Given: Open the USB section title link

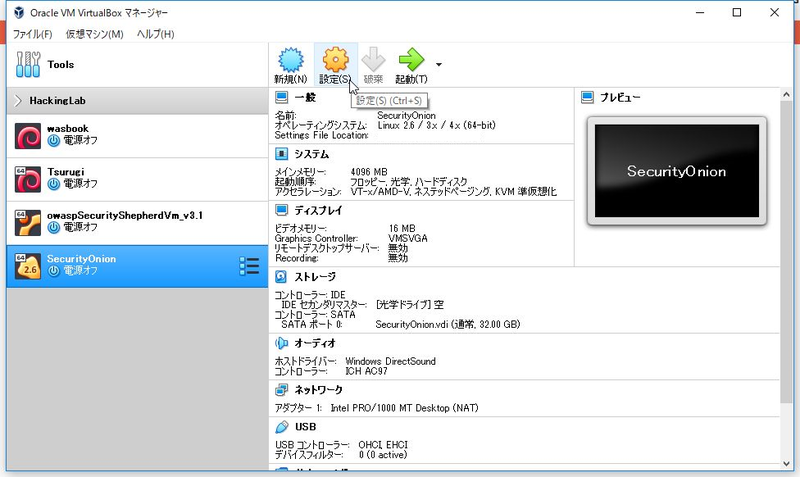Looking at the screenshot, I should coord(306,426).
